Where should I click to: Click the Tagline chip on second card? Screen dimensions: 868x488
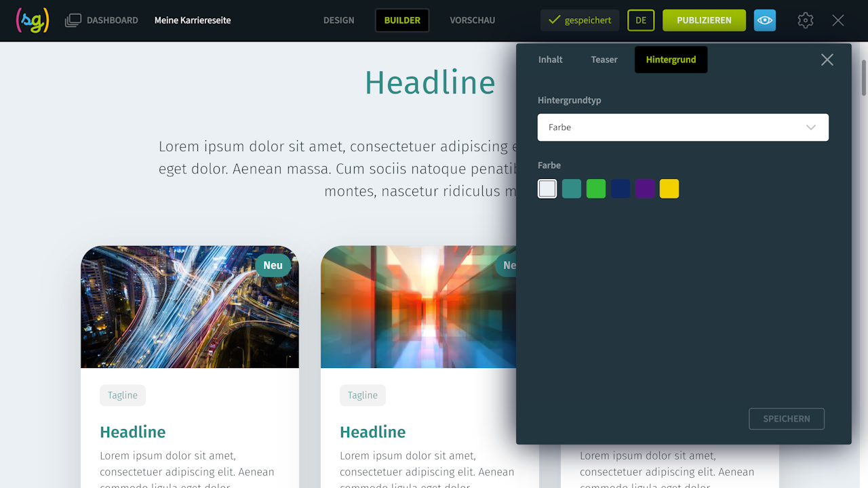point(363,395)
